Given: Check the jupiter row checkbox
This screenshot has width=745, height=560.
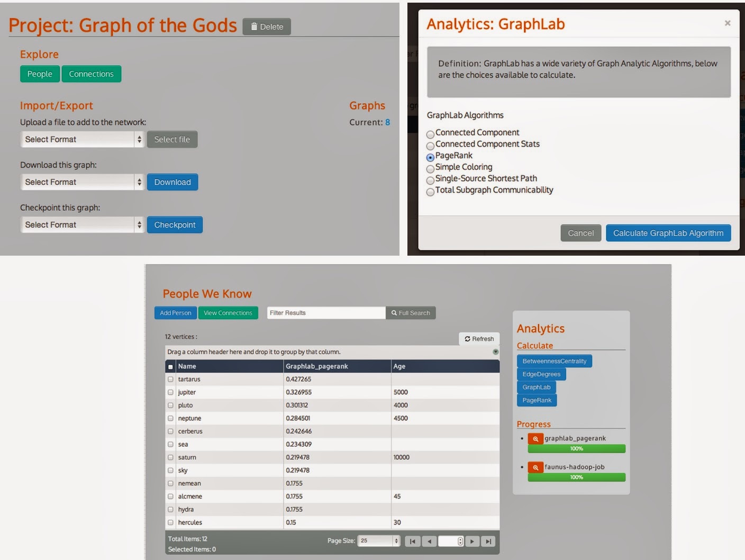Looking at the screenshot, I should (x=170, y=392).
